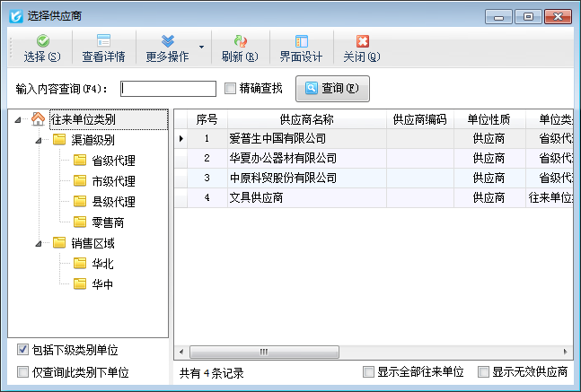Click the red 关闭 toolbar icon
Screen dimensions: 581x392
(362, 41)
